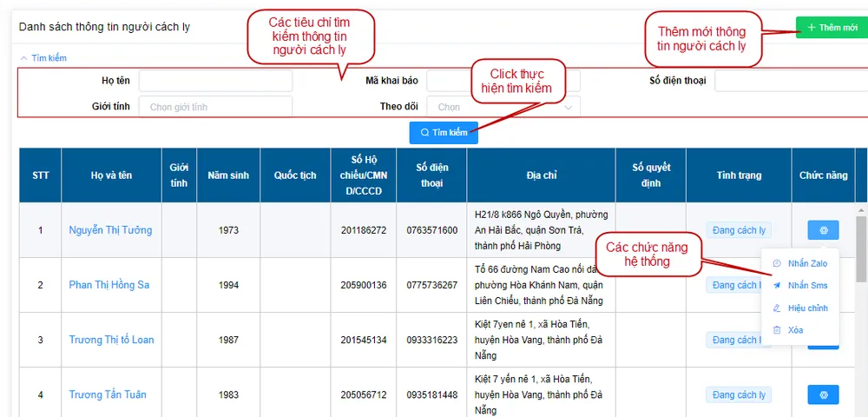The width and height of the screenshot is (868, 417).
Task: Click the Zalo message icon in popup
Action: point(777,263)
